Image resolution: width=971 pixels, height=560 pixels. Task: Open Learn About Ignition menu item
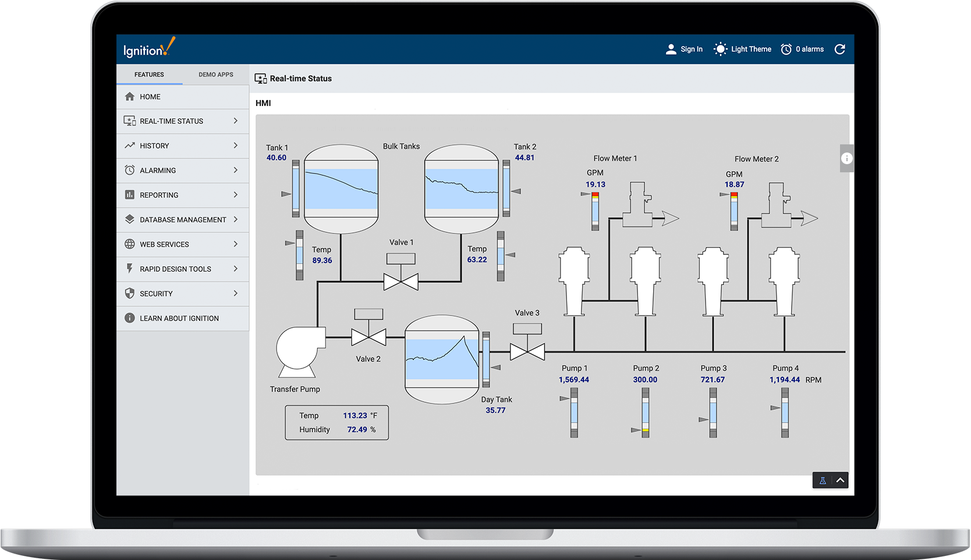pos(179,318)
